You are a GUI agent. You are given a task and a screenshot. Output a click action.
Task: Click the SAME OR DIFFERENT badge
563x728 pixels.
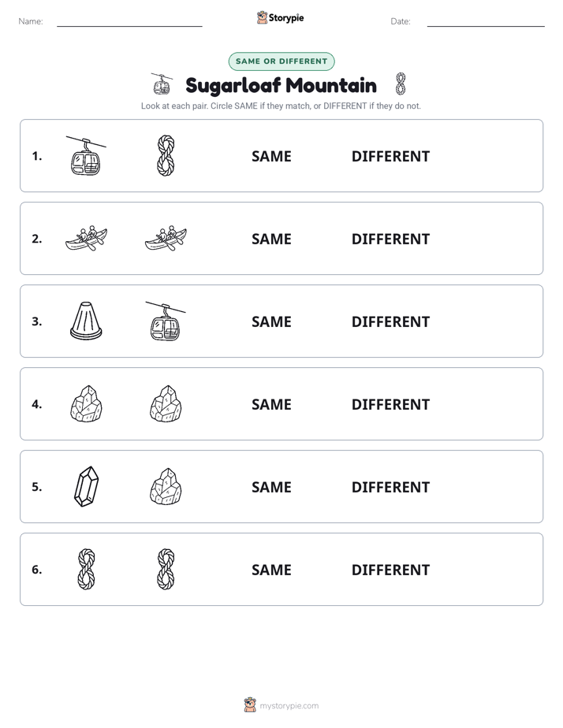[281, 61]
